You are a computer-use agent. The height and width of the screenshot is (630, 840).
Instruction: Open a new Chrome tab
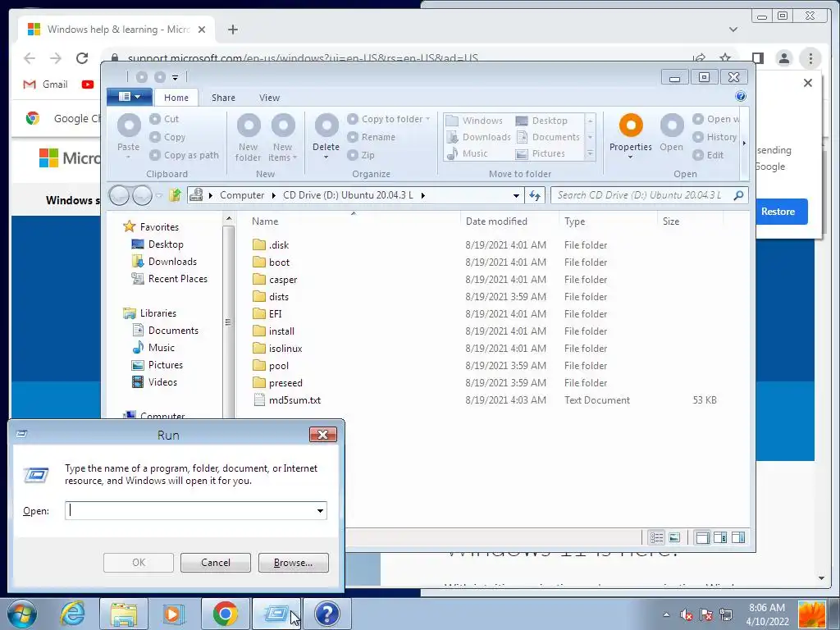(x=232, y=30)
